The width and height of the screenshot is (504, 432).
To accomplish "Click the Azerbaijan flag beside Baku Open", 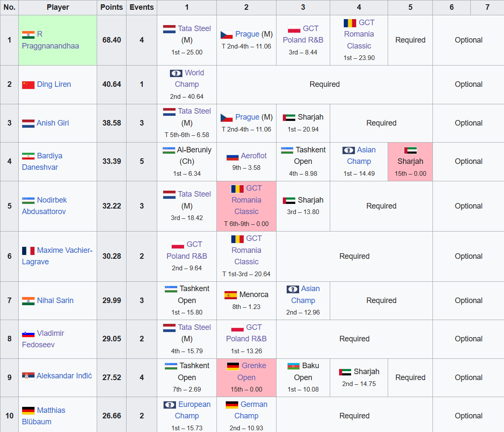I will click(x=294, y=366).
